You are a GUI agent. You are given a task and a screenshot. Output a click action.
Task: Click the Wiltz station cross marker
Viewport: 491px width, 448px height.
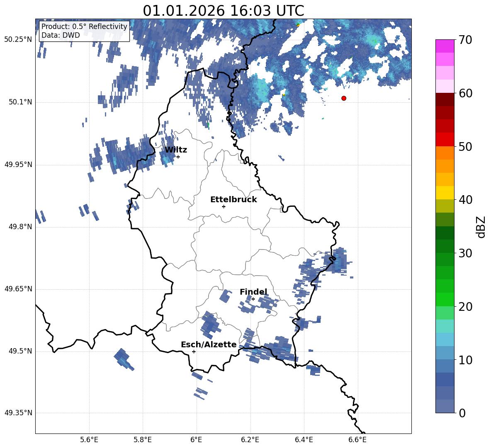click(178, 157)
